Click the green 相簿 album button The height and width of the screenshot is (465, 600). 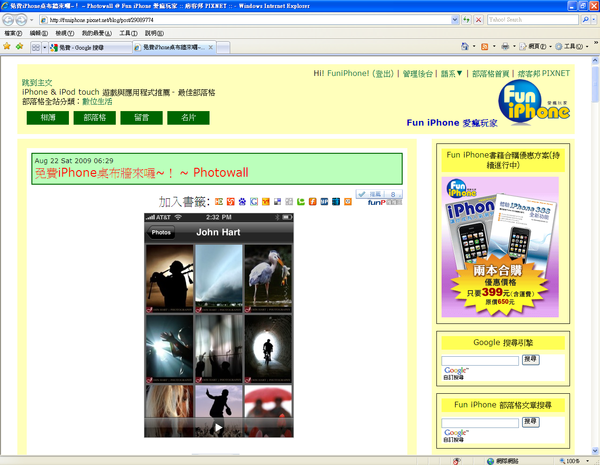click(48, 118)
